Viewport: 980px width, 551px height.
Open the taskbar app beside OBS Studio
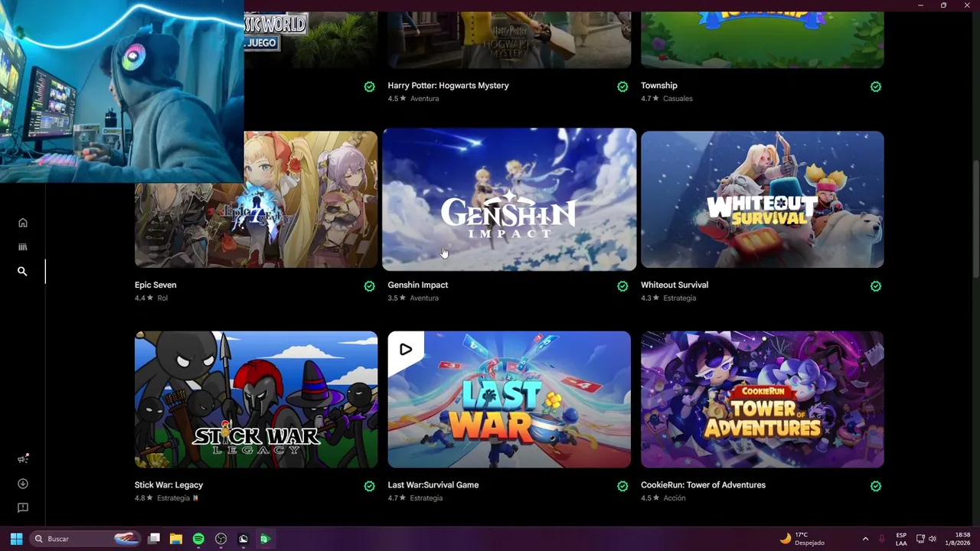243,539
